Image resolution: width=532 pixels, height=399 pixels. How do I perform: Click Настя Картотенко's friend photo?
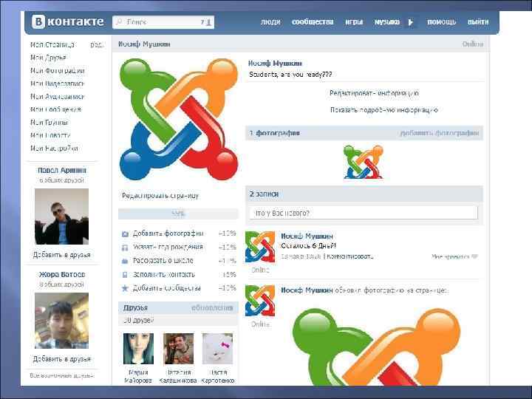pyautogui.click(x=217, y=349)
